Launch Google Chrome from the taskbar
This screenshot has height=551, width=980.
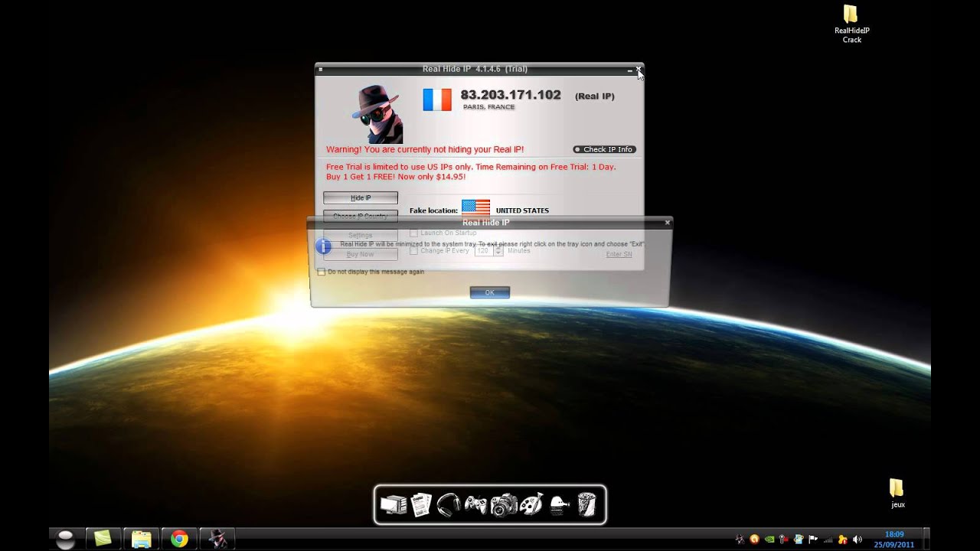pos(179,539)
